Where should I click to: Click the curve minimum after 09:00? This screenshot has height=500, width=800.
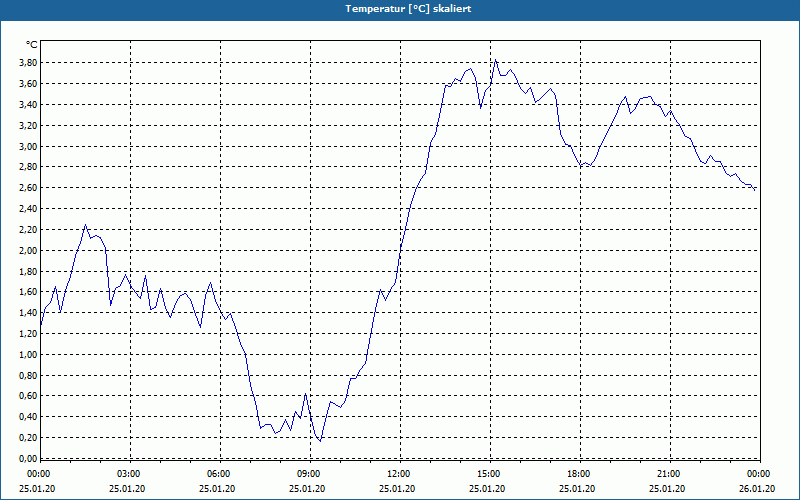[x=320, y=441]
